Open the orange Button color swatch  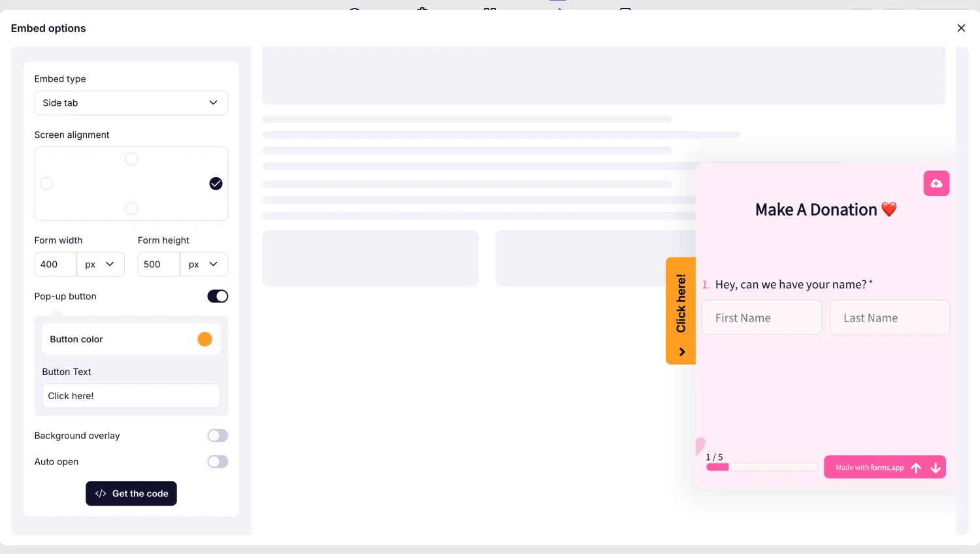pos(204,340)
